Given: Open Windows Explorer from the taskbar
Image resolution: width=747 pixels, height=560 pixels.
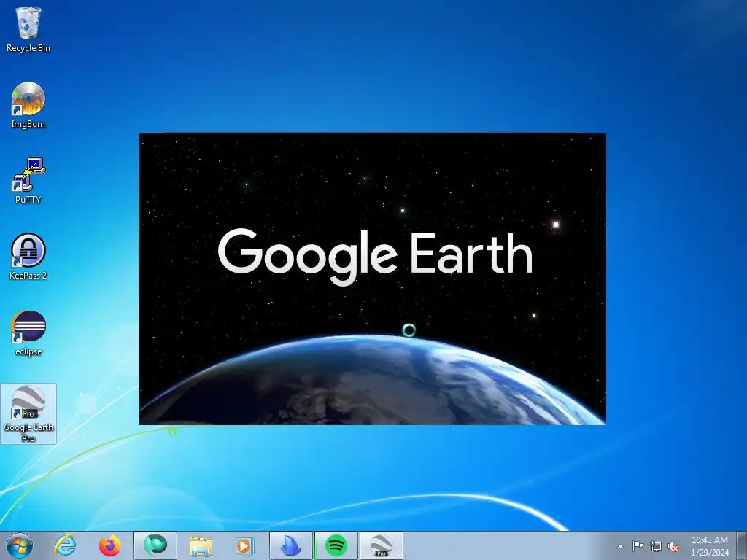Looking at the screenshot, I should click(201, 545).
